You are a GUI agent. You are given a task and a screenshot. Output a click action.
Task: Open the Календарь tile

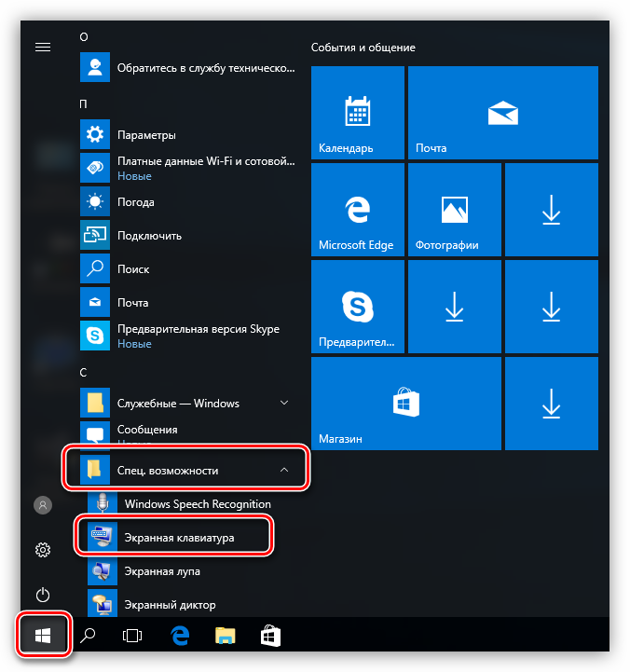[x=358, y=112]
